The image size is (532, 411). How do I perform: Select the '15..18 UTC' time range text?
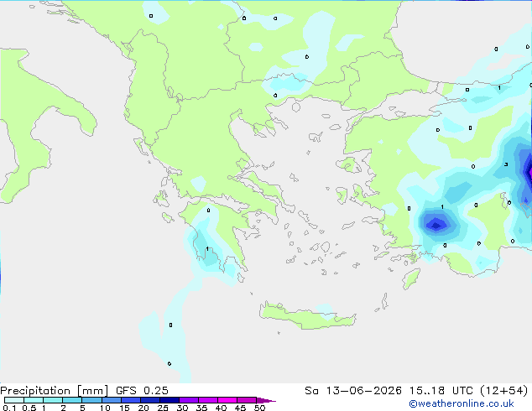coord(441,391)
